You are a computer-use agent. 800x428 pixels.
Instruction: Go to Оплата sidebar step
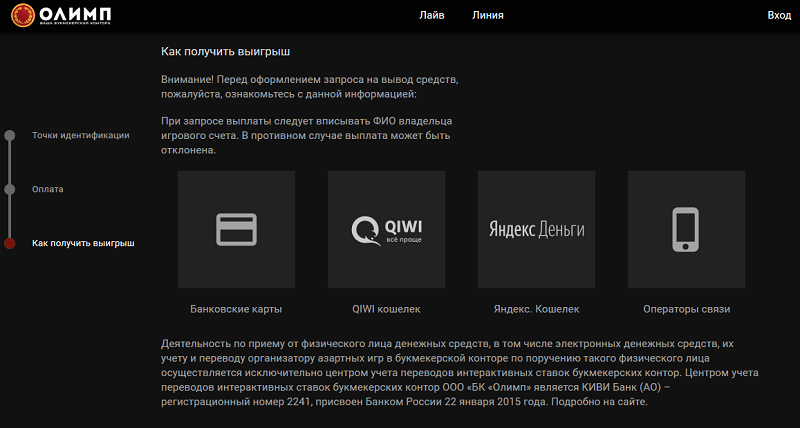pyautogui.click(x=48, y=189)
